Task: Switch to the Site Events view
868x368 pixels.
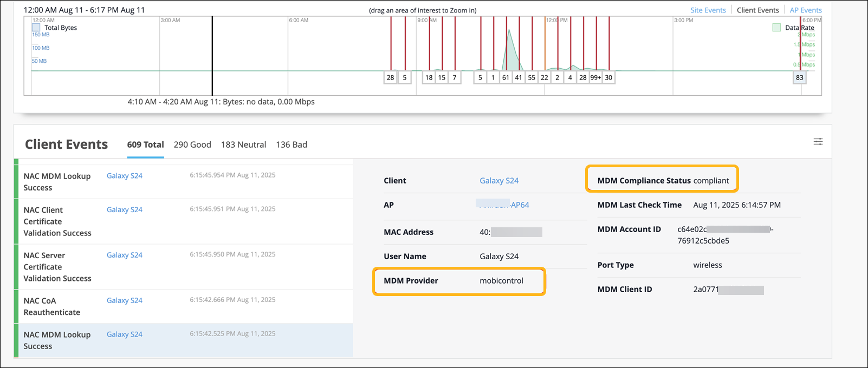Action: tap(708, 10)
